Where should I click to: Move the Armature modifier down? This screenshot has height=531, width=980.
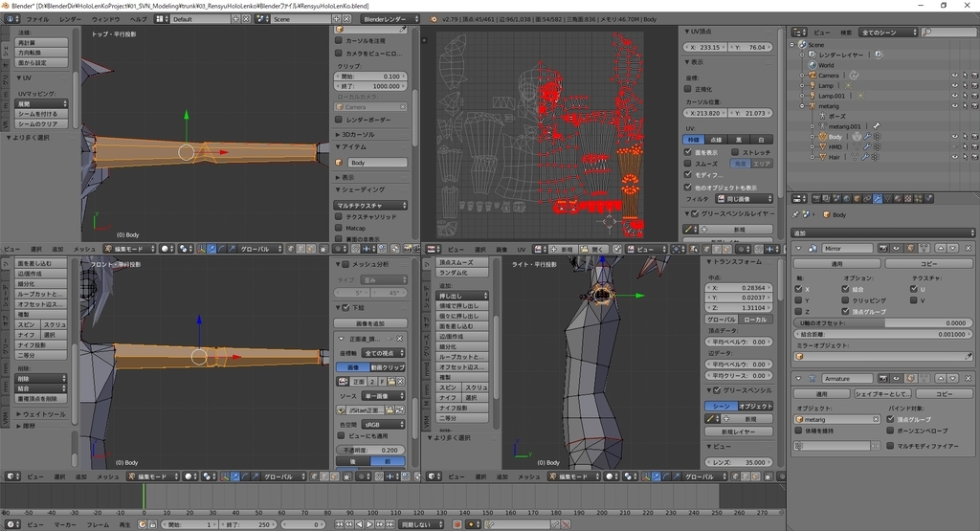[x=952, y=379]
